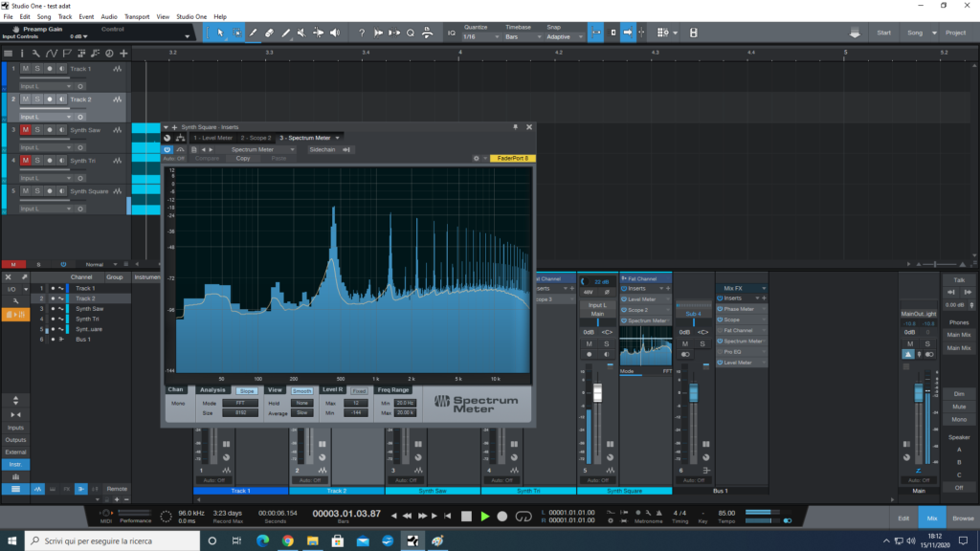Solo Track 1 in the arrangement

pyautogui.click(x=37, y=69)
